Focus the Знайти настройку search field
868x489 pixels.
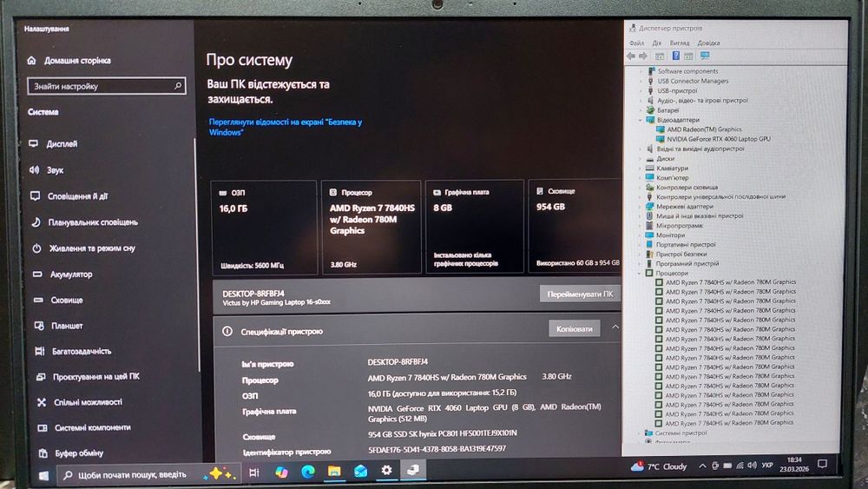coord(106,86)
